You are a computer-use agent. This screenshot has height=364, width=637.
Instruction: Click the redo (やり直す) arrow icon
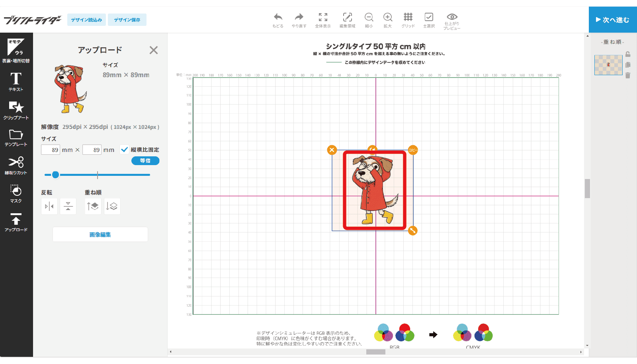299,17
